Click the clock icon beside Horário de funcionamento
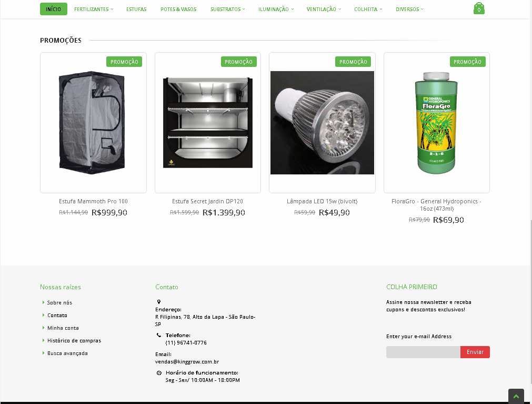This screenshot has width=532, height=404. (159, 373)
